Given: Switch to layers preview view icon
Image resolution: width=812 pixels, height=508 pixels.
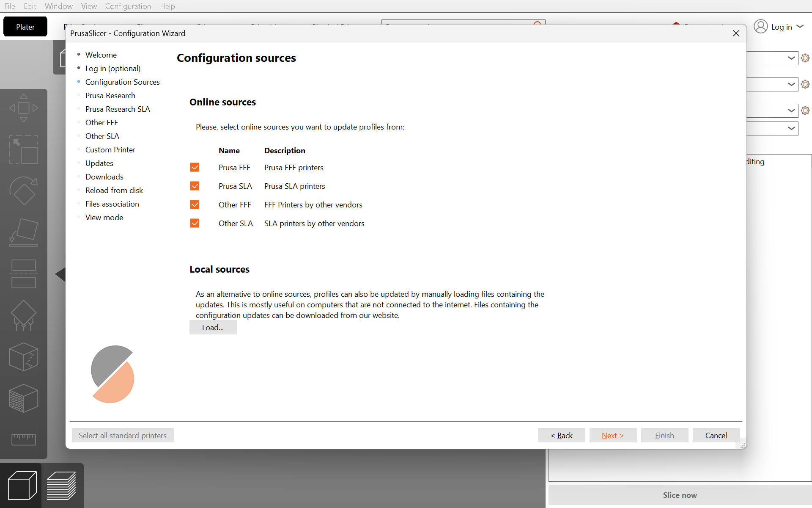Looking at the screenshot, I should pyautogui.click(x=61, y=486).
